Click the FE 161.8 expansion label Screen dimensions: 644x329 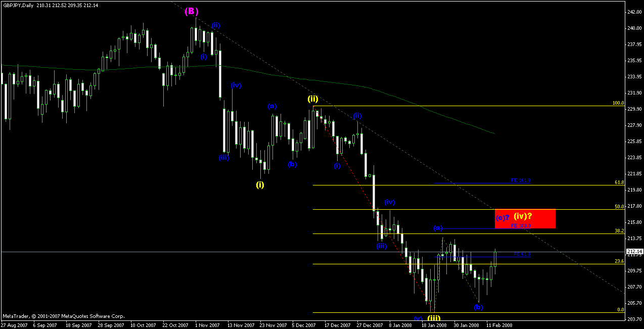521,180
